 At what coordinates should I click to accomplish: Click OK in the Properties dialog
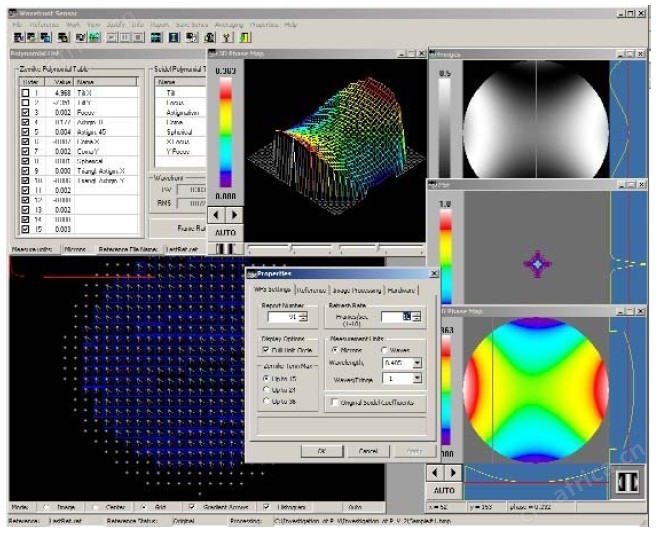click(x=322, y=451)
